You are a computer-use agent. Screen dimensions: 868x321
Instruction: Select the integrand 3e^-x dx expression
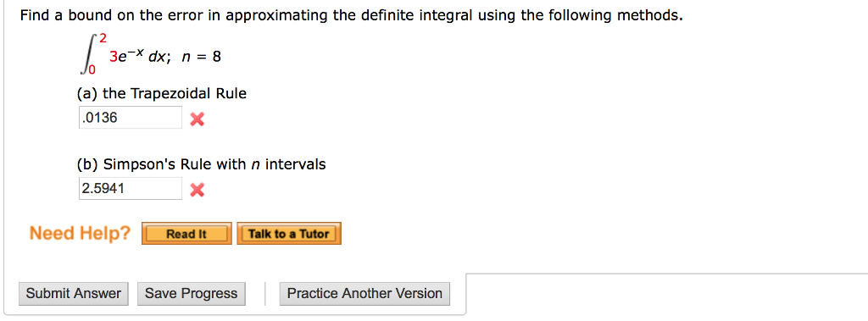coord(140,57)
